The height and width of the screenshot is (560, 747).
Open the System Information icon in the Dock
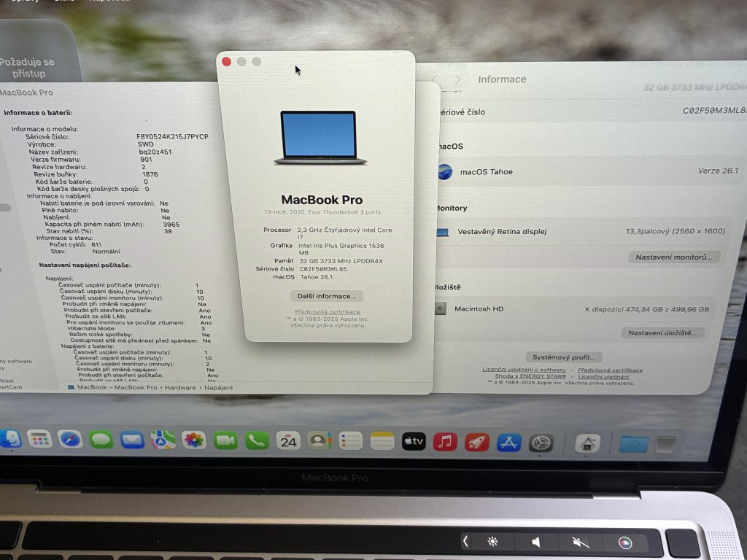click(x=587, y=444)
